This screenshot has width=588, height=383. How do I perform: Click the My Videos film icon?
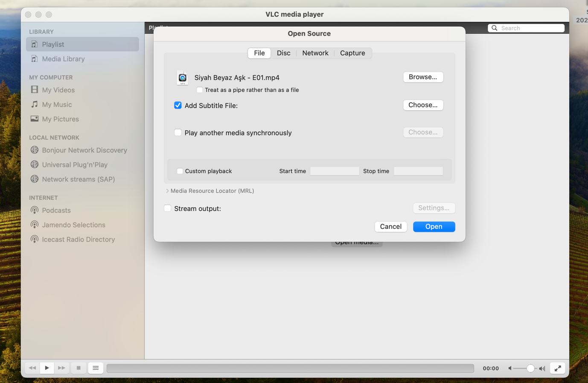point(35,90)
